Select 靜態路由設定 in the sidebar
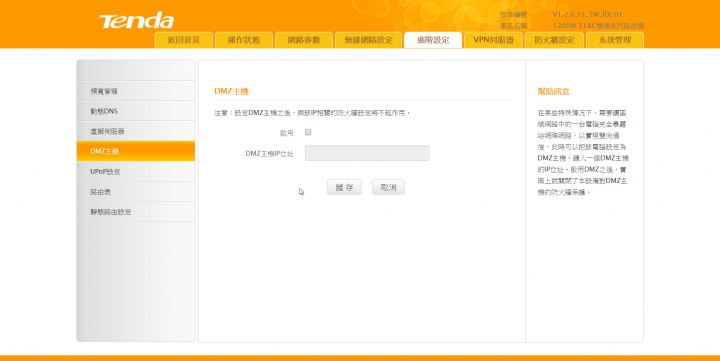720x361 pixels. tap(136, 212)
